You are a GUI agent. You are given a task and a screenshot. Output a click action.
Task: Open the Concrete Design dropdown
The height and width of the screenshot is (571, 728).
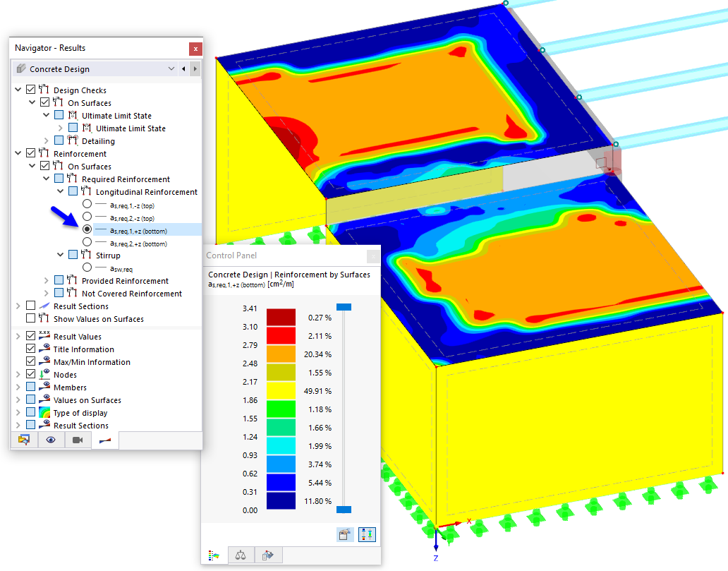[x=171, y=68]
